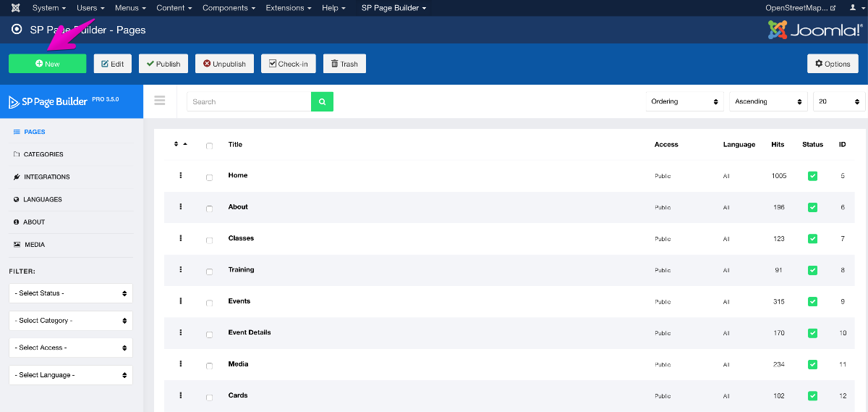This screenshot has height=412, width=868.
Task: Go to Categories in sidebar
Action: click(x=43, y=154)
